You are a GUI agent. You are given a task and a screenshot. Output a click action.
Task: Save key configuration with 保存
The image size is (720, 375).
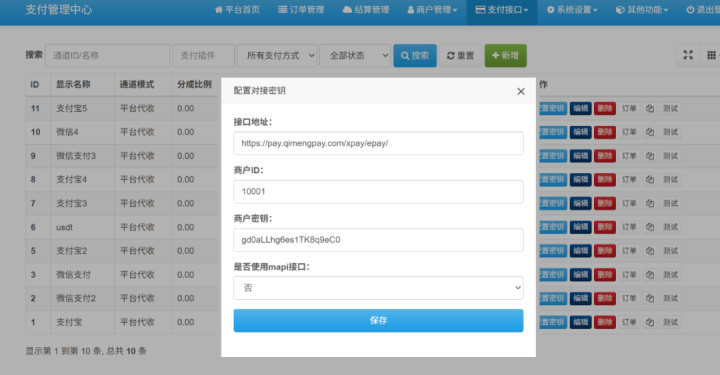[x=378, y=320]
